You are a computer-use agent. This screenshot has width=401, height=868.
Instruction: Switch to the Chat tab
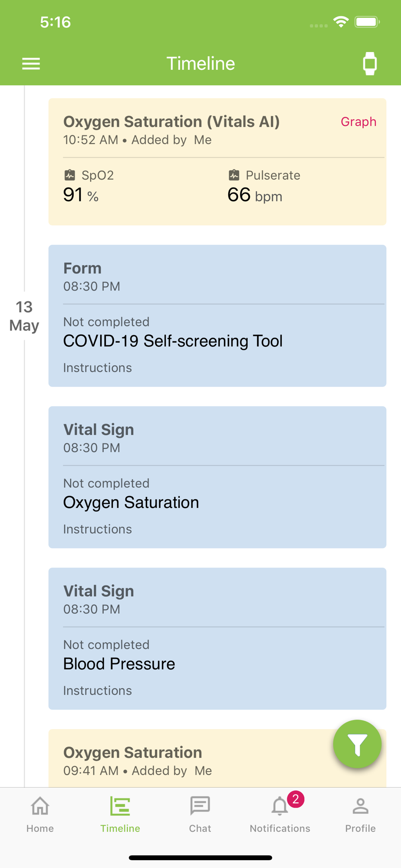200,814
